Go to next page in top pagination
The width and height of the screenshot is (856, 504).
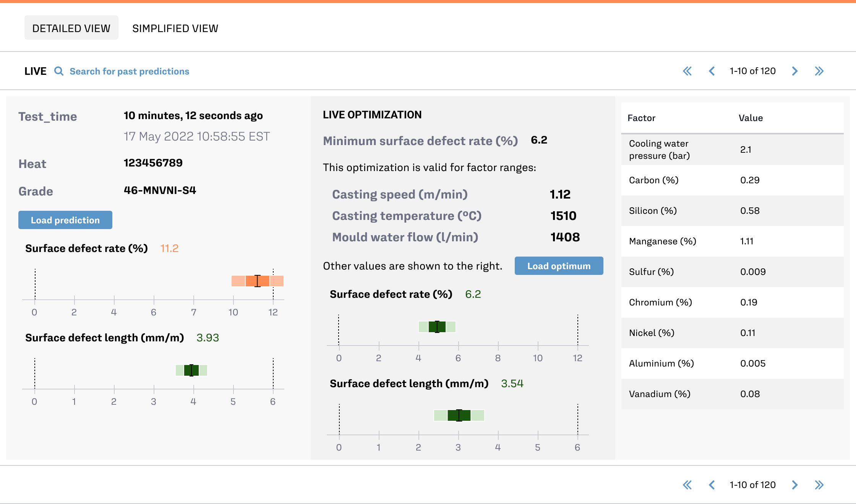[x=795, y=71]
